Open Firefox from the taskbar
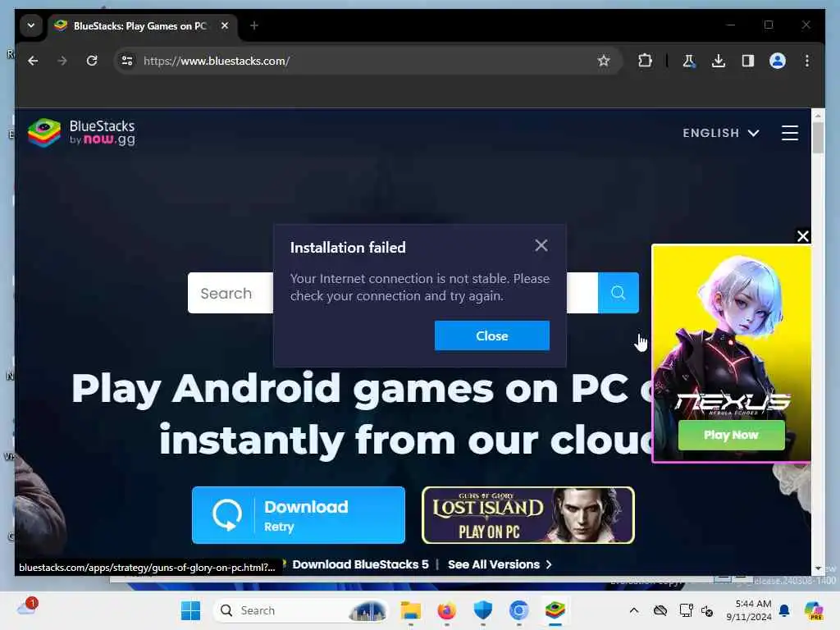The image size is (840, 630). click(447, 610)
